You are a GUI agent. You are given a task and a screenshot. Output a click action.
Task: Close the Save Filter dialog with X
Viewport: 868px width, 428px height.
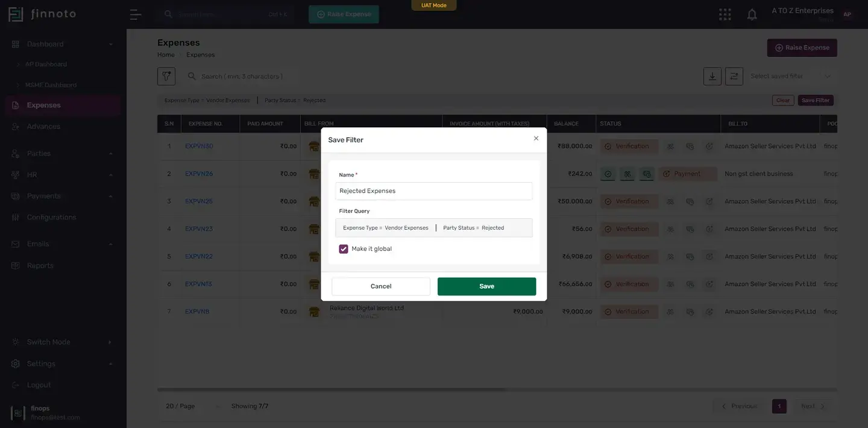click(536, 139)
